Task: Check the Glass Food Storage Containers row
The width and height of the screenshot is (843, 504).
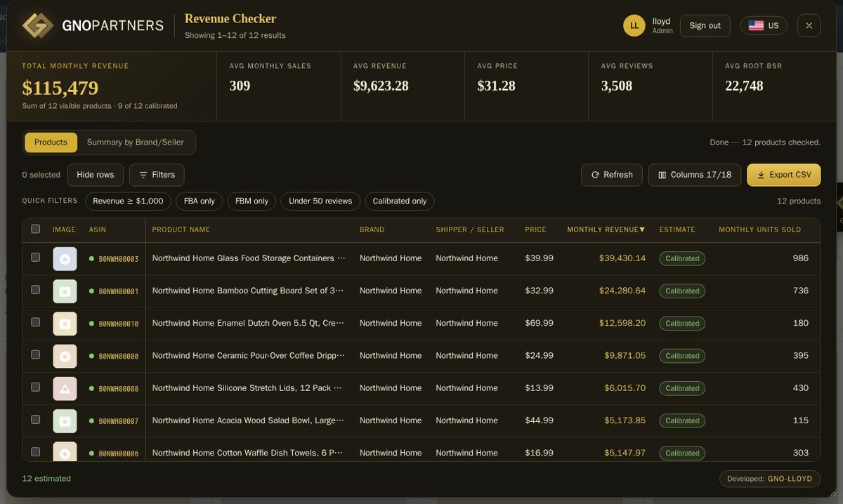Action: [x=36, y=258]
